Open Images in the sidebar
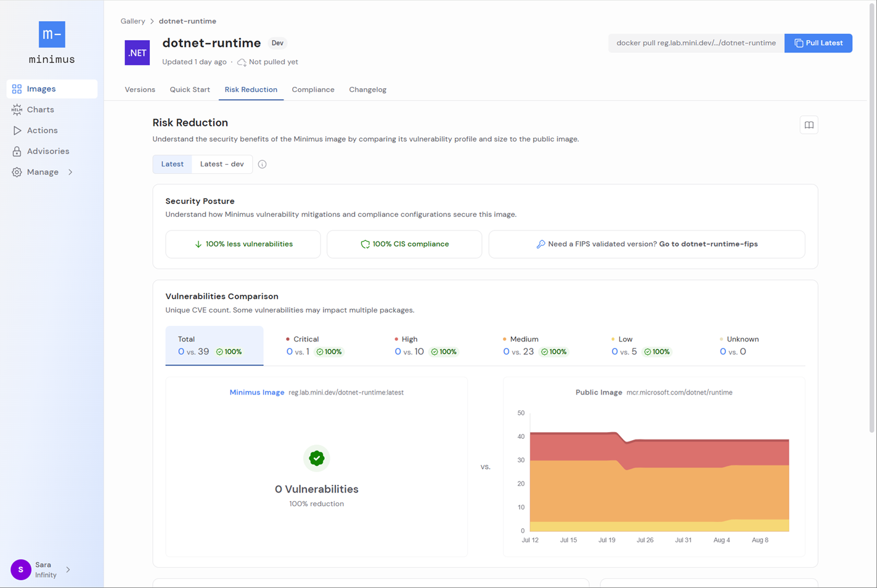This screenshot has height=588, width=877. [52, 89]
